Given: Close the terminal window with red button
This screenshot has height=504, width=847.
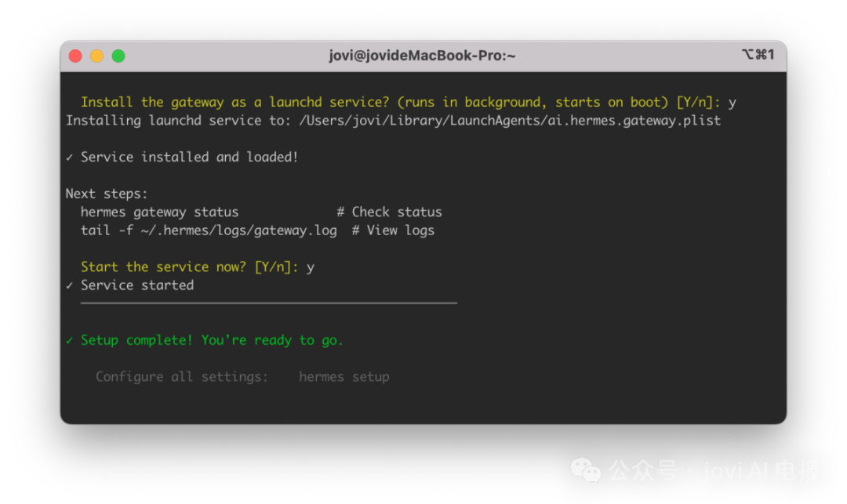Looking at the screenshot, I should click(x=75, y=56).
